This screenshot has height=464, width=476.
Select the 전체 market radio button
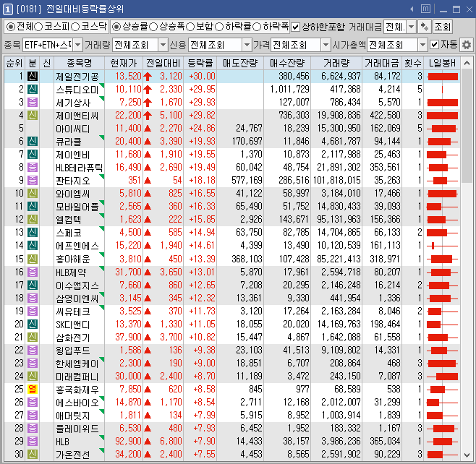tap(11, 27)
